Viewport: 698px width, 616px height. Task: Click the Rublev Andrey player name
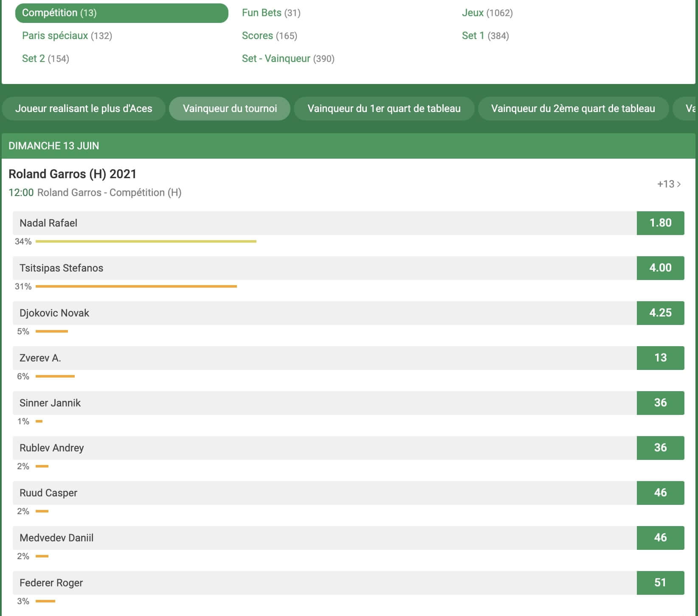pyautogui.click(x=52, y=448)
